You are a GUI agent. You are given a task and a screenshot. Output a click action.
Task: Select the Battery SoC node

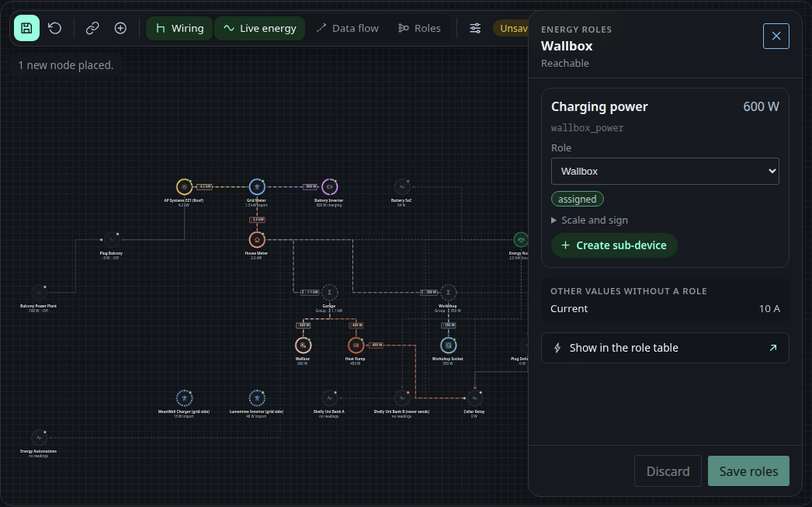click(x=402, y=187)
